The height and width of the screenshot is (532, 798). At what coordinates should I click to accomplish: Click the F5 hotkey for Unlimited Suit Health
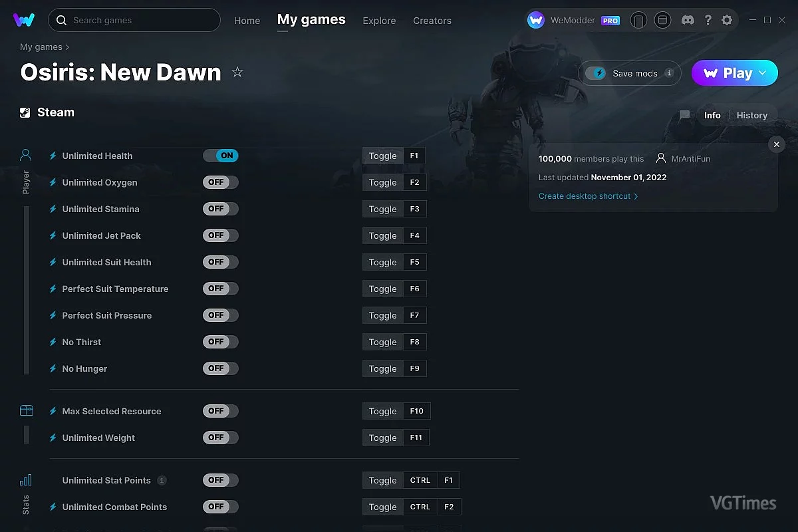click(x=415, y=262)
